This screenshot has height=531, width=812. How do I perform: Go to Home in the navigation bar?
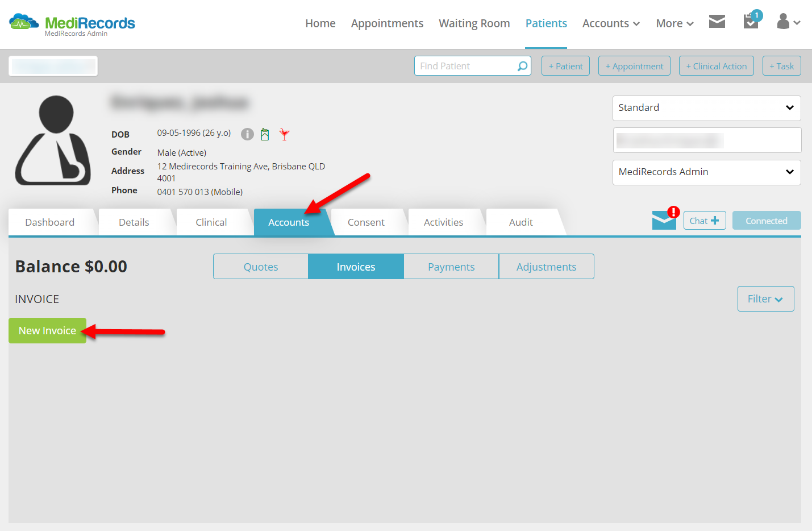[320, 23]
